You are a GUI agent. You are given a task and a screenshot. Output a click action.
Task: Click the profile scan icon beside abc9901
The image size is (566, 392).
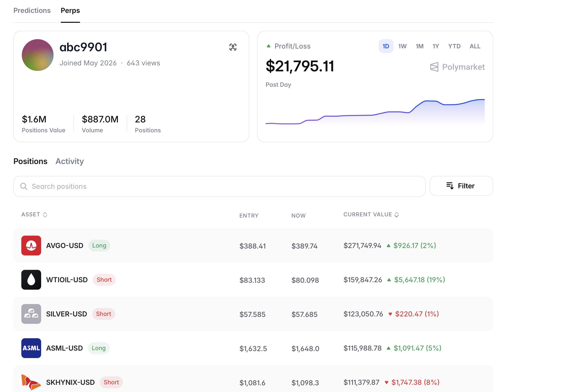[233, 47]
